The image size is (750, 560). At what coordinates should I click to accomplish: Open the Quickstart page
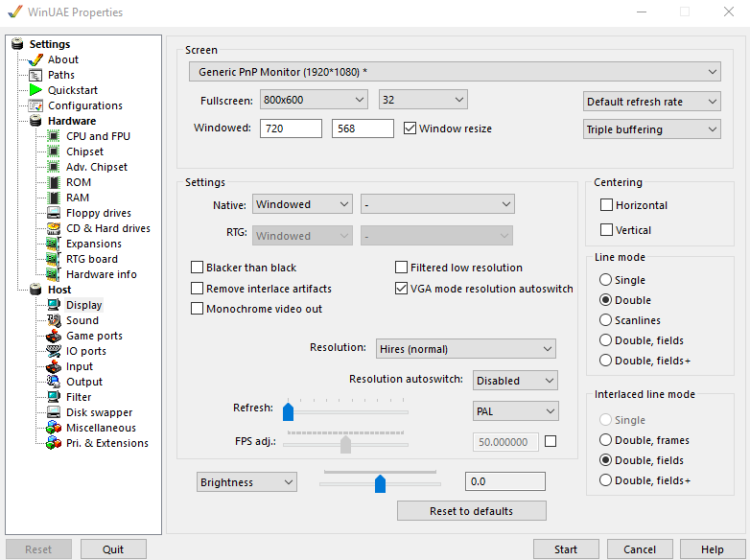[x=73, y=90]
